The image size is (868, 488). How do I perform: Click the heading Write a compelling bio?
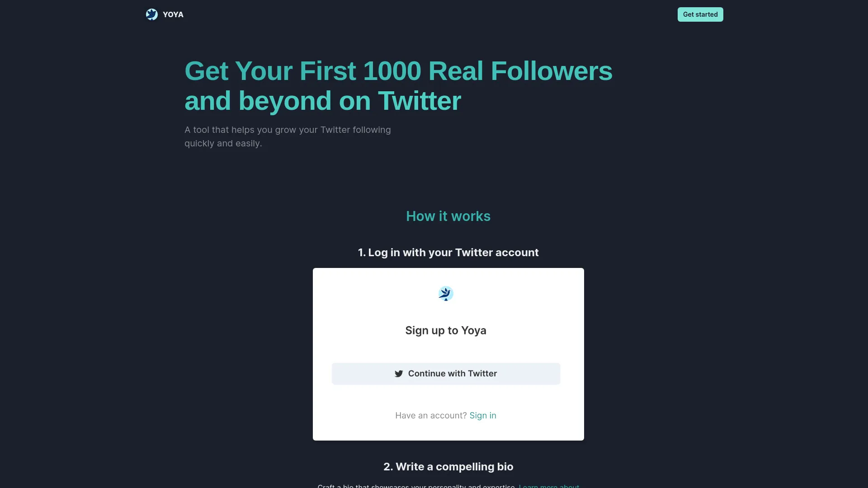pos(448,467)
